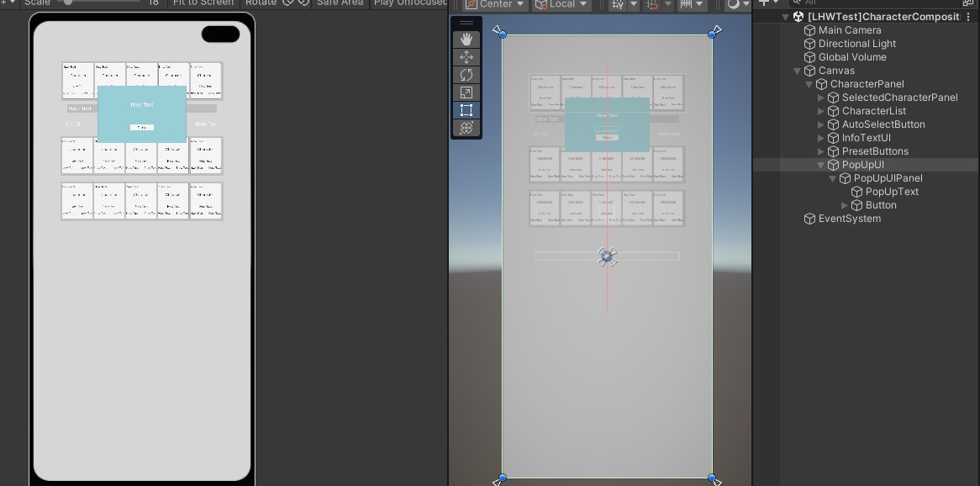Collapse the PopUpUIPanel node
The image size is (980, 486).
pos(833,178)
